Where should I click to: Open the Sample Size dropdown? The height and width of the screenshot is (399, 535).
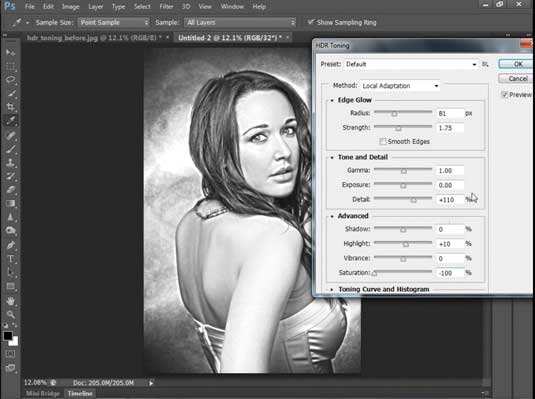click(114, 23)
